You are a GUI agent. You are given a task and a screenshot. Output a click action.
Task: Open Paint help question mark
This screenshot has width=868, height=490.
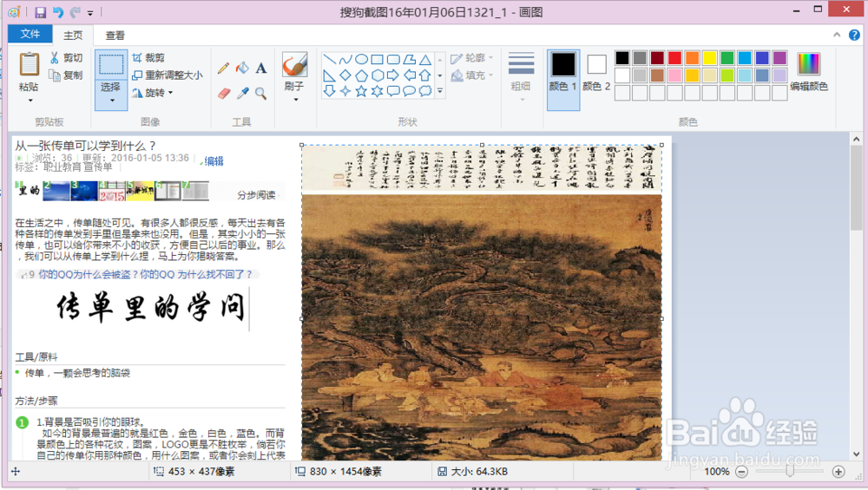coord(854,35)
